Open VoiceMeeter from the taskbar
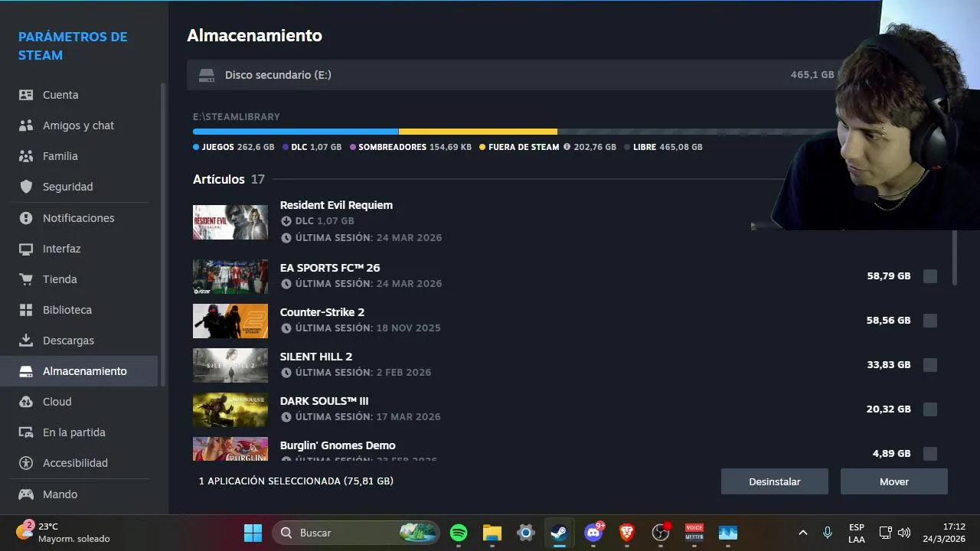This screenshot has height=551, width=980. [694, 533]
